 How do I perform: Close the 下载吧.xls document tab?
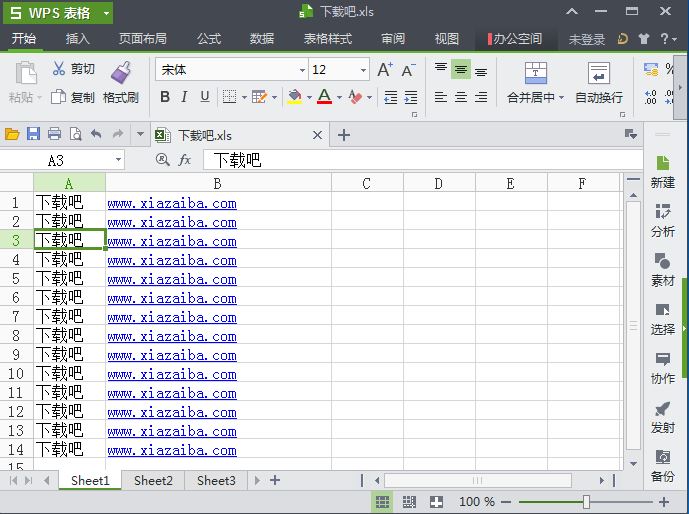coord(317,135)
